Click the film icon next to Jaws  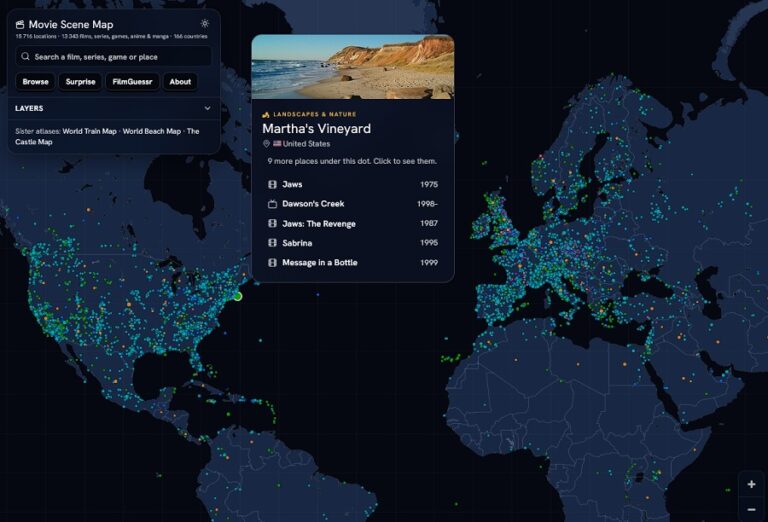[x=272, y=185]
